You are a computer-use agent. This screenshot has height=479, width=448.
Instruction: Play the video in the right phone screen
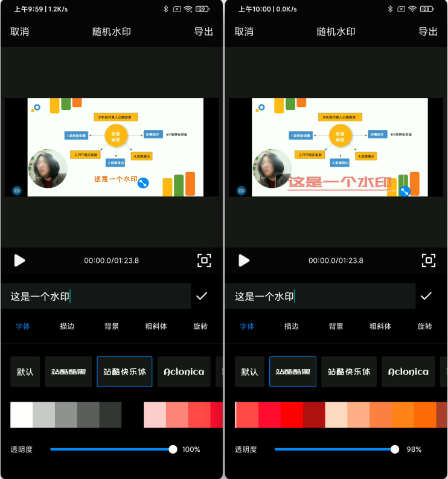click(x=244, y=260)
